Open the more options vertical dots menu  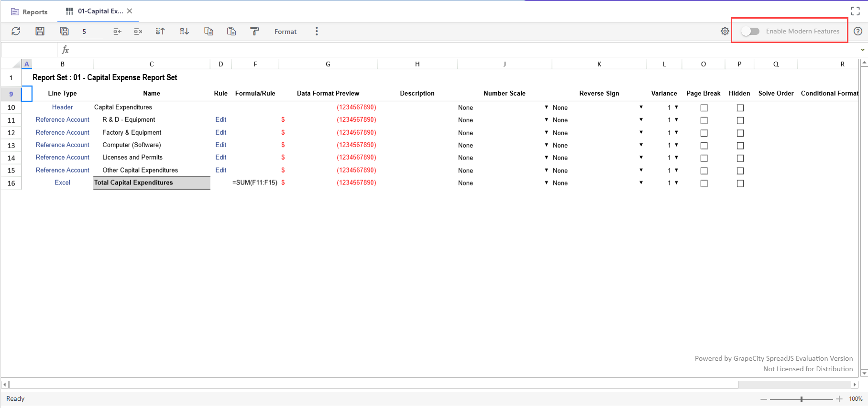(x=317, y=31)
